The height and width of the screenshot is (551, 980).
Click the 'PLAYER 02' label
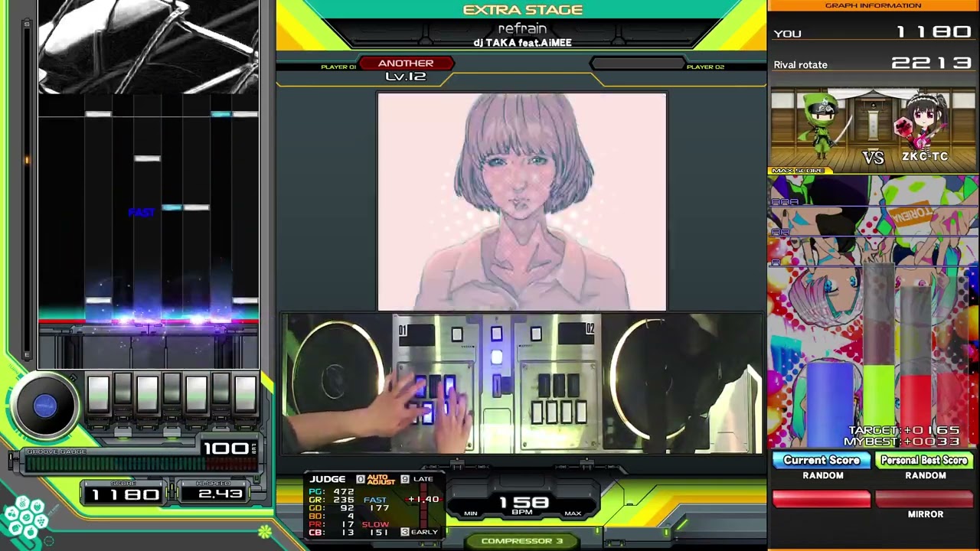pyautogui.click(x=705, y=67)
